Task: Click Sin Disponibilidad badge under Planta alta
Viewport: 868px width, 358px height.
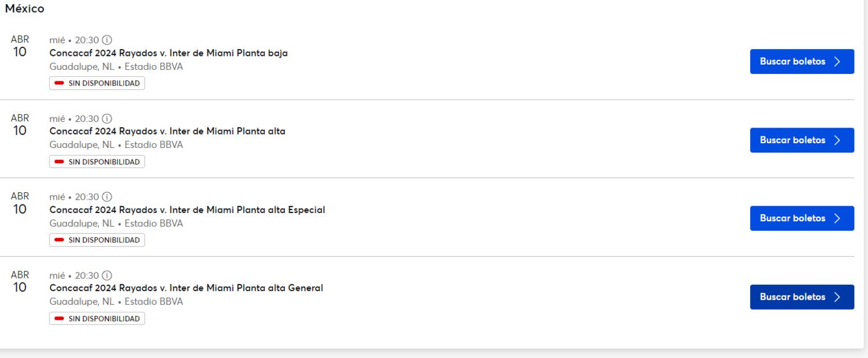Action: [97, 162]
